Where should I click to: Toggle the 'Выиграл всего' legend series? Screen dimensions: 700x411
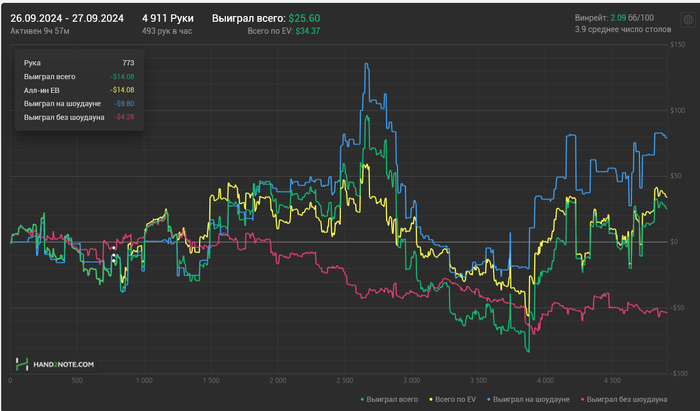point(389,399)
